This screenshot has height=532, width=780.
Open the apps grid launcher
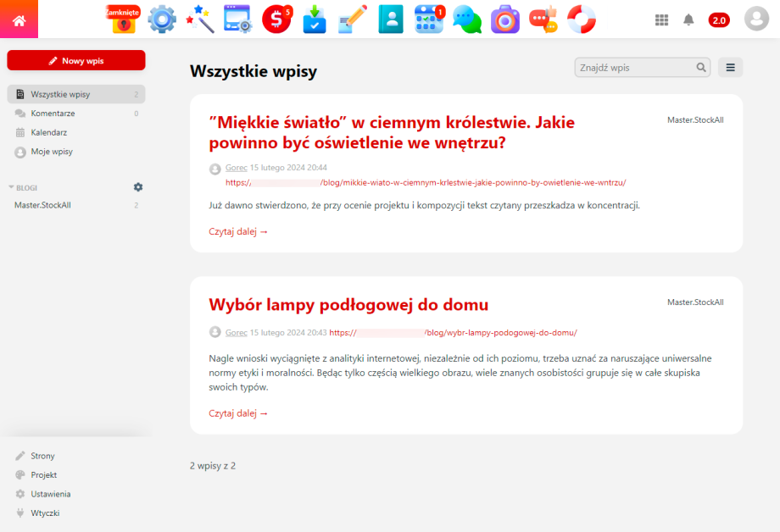[662, 19]
